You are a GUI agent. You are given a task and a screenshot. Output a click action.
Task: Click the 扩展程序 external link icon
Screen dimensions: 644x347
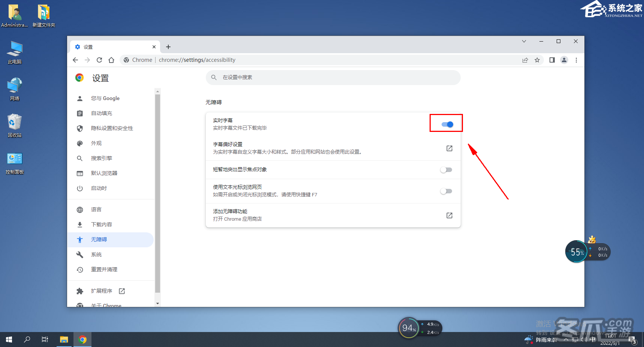coord(122,291)
